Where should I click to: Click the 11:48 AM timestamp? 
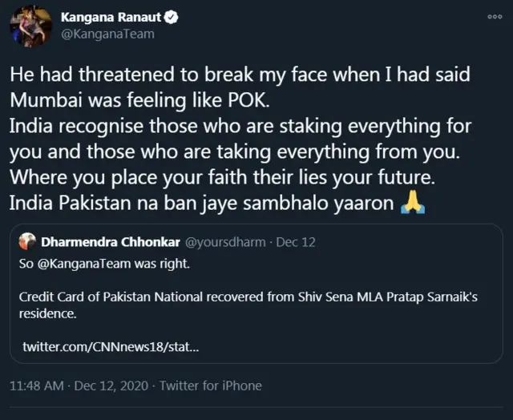click(36, 386)
